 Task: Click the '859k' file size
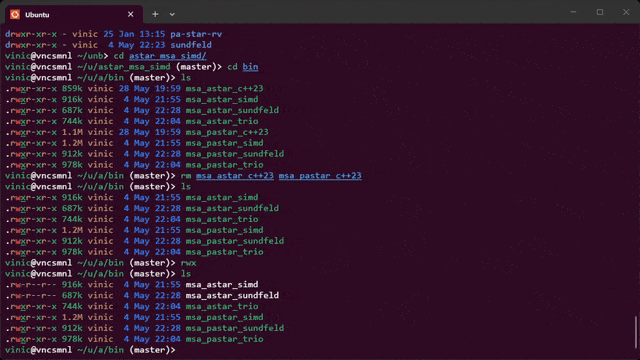click(x=72, y=89)
